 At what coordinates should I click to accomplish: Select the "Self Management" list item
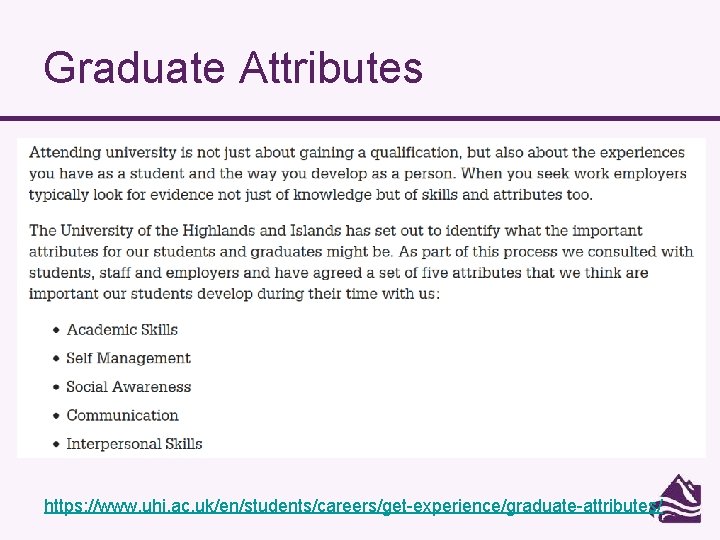coord(128,358)
